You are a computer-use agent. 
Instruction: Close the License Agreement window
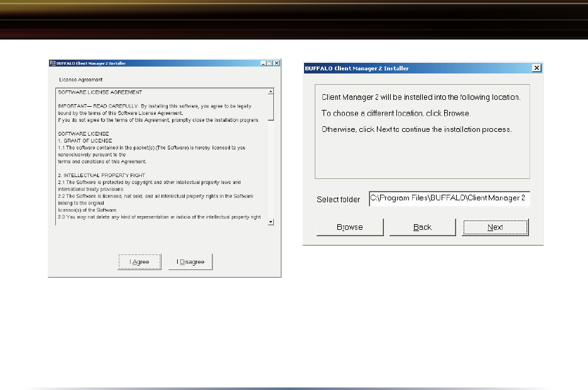point(277,63)
